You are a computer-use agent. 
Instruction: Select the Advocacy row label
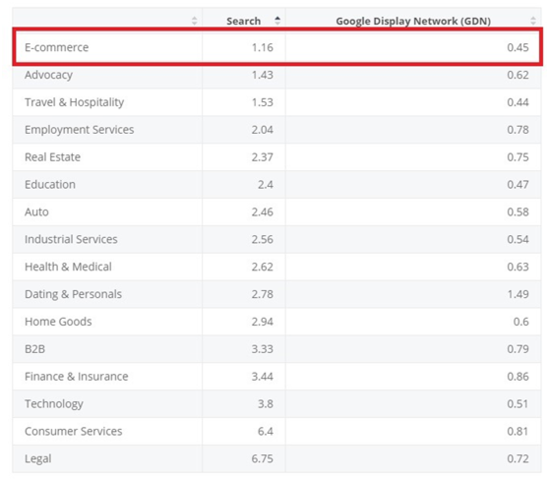click(49, 75)
